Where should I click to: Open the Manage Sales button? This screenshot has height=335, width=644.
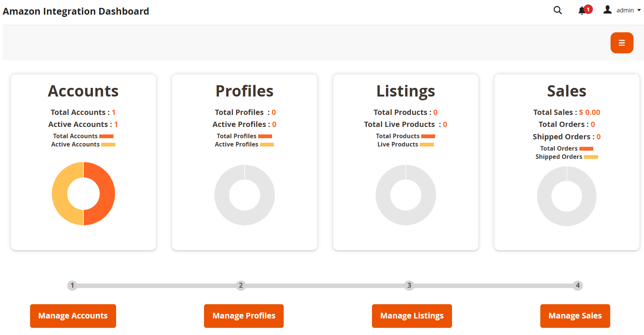click(x=575, y=316)
